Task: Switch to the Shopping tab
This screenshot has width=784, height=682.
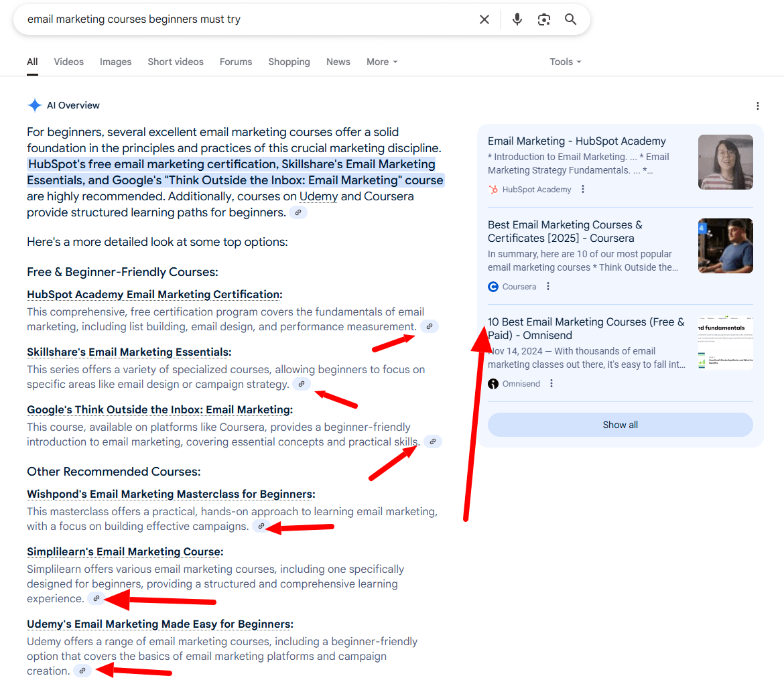Action: 289,62
